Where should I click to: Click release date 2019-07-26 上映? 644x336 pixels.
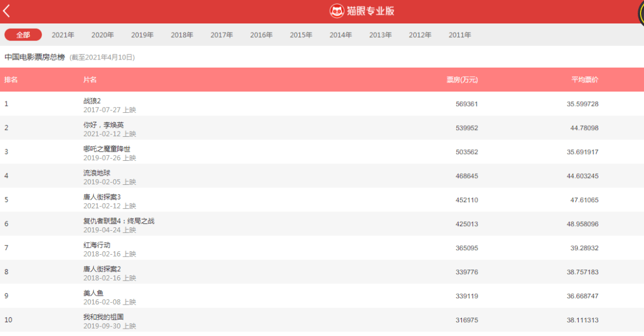pyautogui.click(x=110, y=158)
